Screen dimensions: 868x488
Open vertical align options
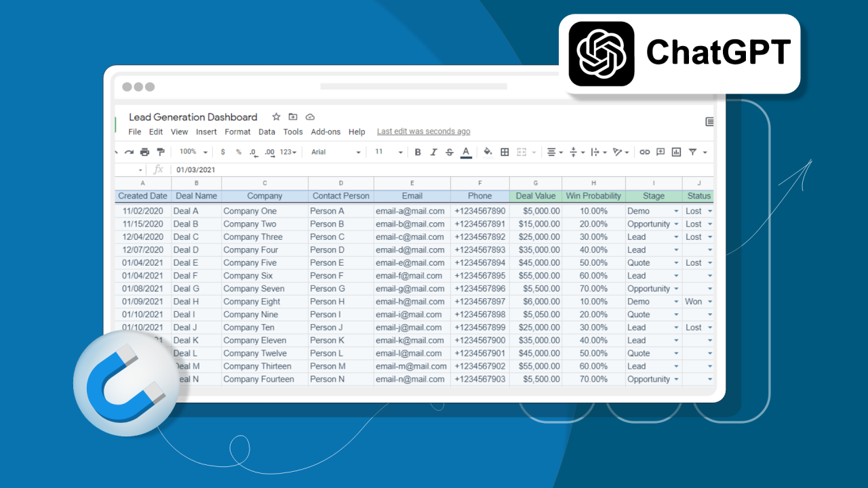click(x=576, y=152)
